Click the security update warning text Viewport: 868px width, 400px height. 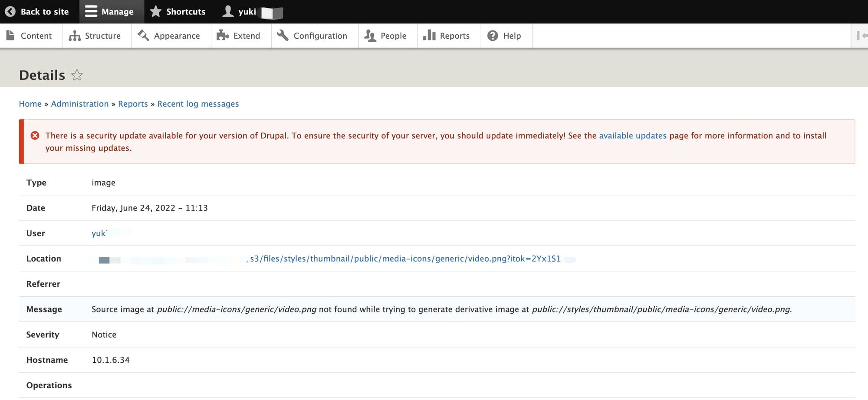click(436, 142)
